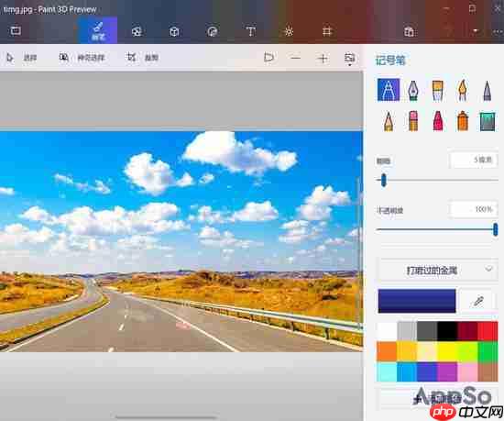Expand the small history dropdown arrow in the top bar
This screenshot has height=421, width=504.
476,31
